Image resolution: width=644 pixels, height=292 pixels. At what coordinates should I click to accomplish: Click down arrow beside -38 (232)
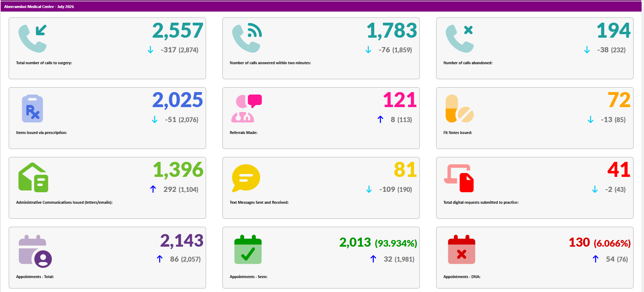587,50
